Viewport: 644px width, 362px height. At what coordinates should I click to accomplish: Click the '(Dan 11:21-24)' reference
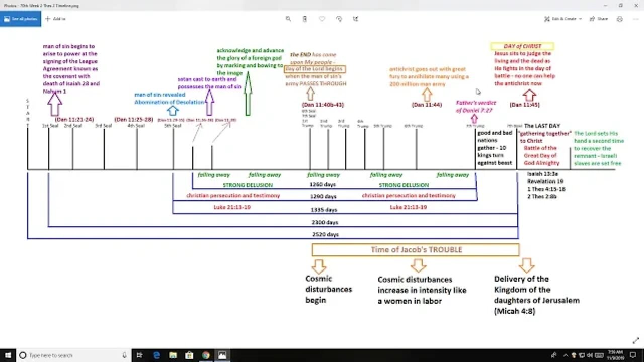pos(74,120)
